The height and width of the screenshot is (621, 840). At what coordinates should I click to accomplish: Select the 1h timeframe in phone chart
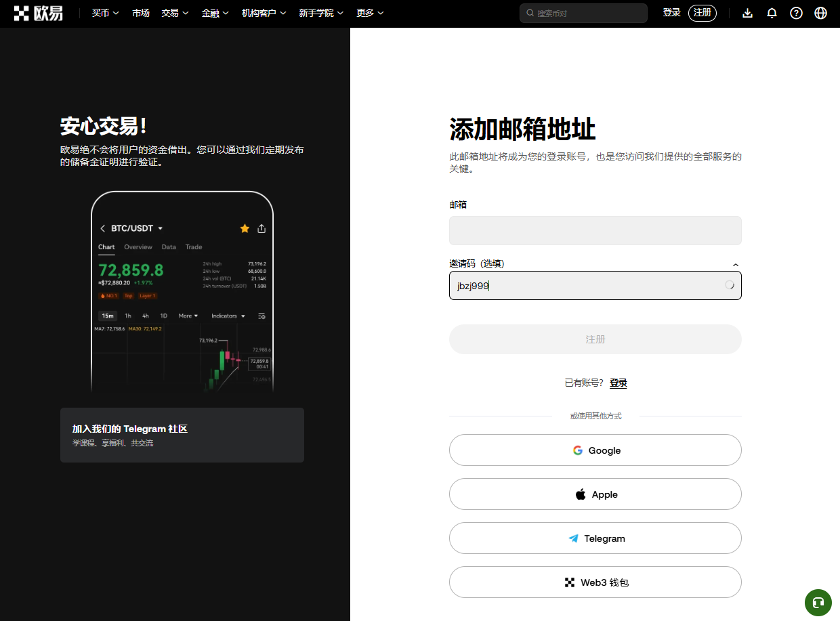click(x=128, y=316)
